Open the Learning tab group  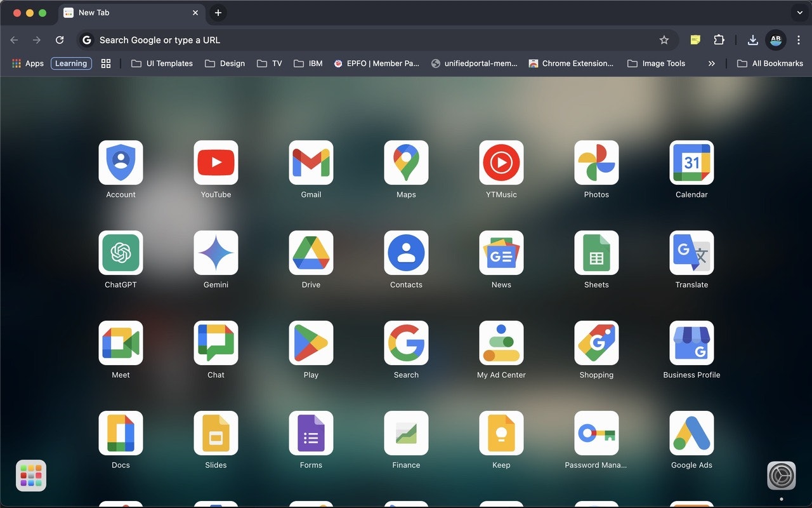71,63
